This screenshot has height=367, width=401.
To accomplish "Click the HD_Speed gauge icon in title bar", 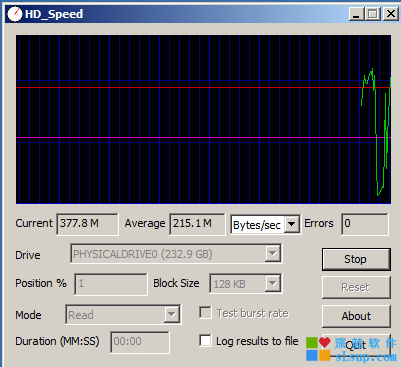I will point(14,14).
